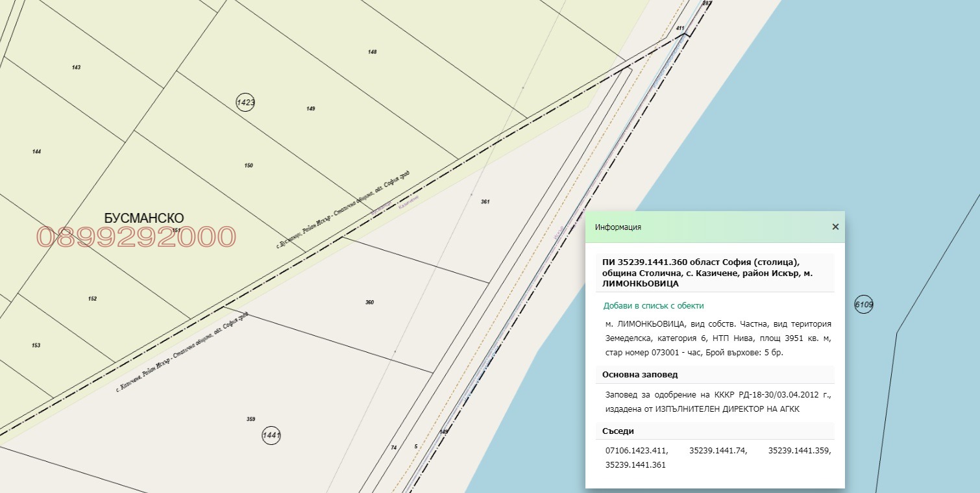980x493 pixels.
Task: Select parcel 360 on the map
Action: coord(369,303)
